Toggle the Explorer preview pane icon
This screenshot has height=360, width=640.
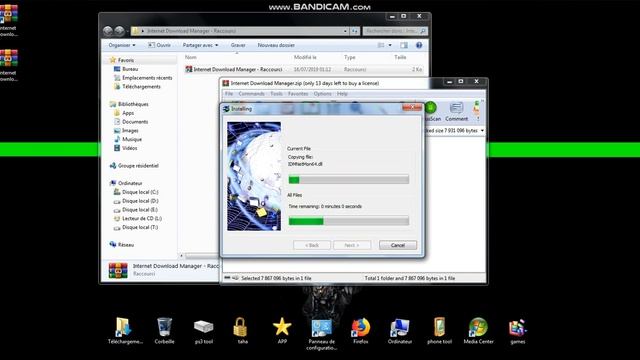coord(404,45)
